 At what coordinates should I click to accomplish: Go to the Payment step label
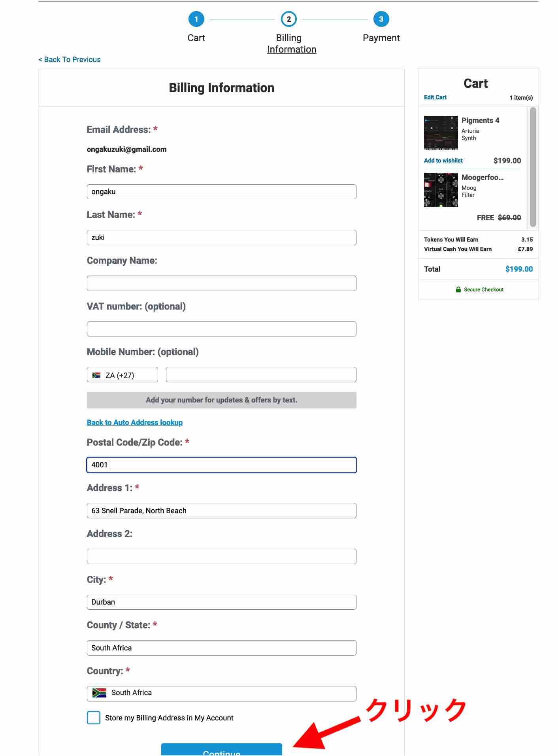click(x=381, y=38)
